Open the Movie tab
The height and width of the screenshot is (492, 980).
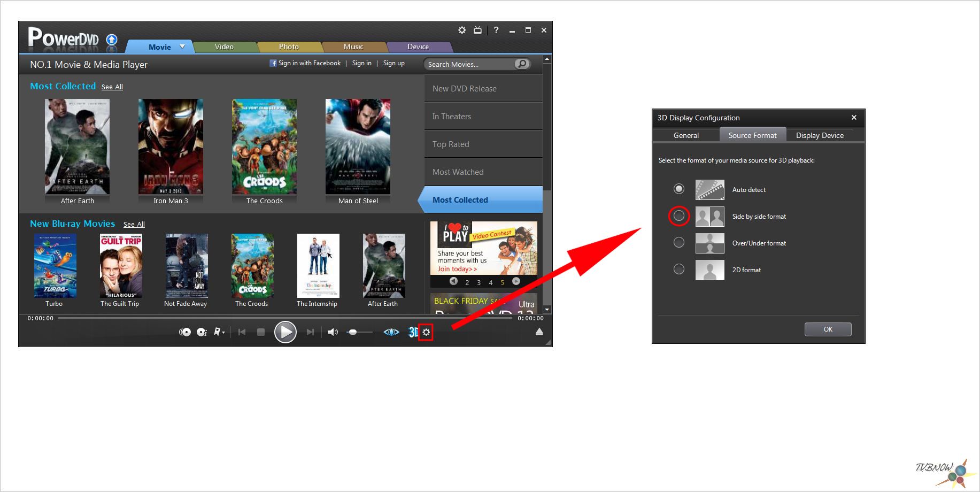[x=159, y=47]
